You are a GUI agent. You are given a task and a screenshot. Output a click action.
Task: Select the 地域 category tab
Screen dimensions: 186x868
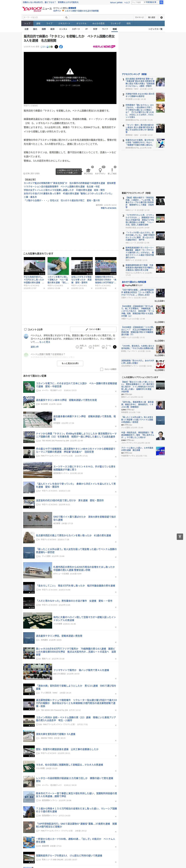point(115,29)
